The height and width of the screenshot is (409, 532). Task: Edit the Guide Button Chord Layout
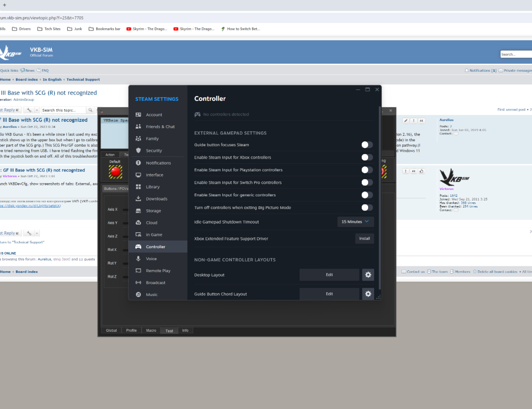329,294
